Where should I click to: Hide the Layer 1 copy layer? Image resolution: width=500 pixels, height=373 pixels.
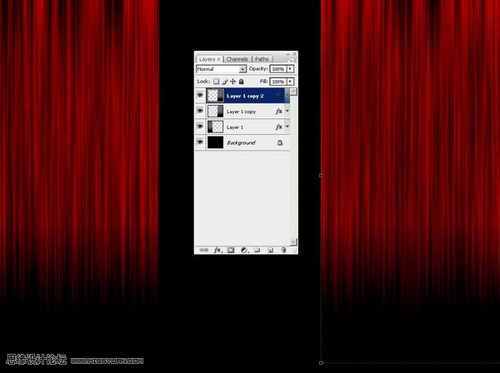pyautogui.click(x=200, y=111)
